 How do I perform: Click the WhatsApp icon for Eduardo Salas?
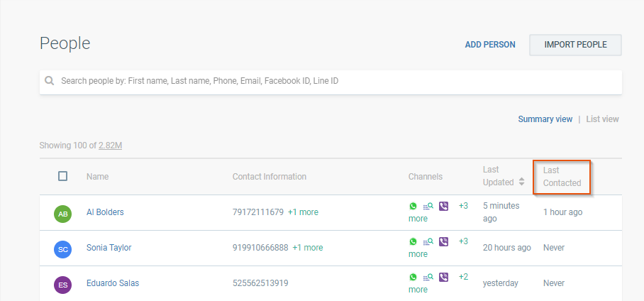pyautogui.click(x=413, y=277)
